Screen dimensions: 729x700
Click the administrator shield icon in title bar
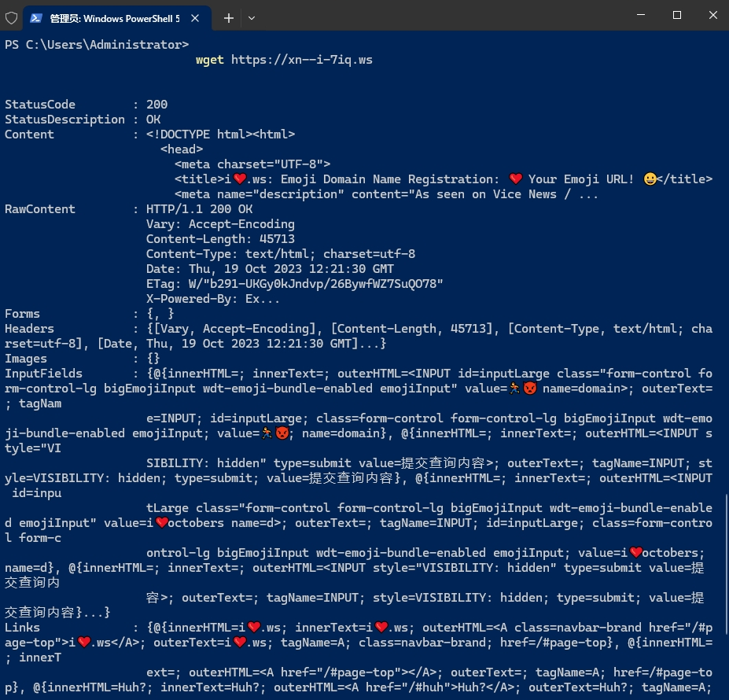point(12,17)
